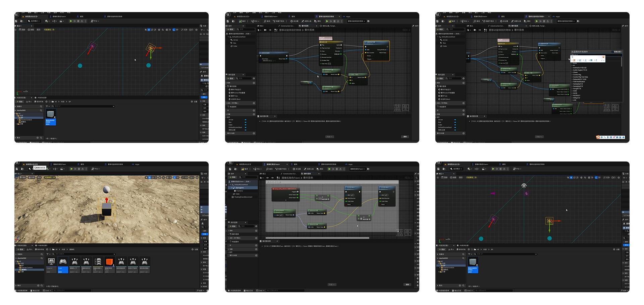Open 平台 dropdown in terrain viewport window toolbar
644x305 pixels.
pos(96,169)
